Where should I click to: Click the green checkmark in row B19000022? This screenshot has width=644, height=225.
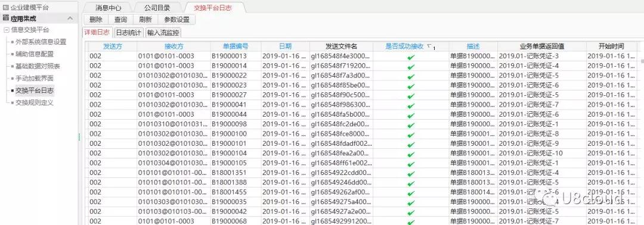click(411, 76)
